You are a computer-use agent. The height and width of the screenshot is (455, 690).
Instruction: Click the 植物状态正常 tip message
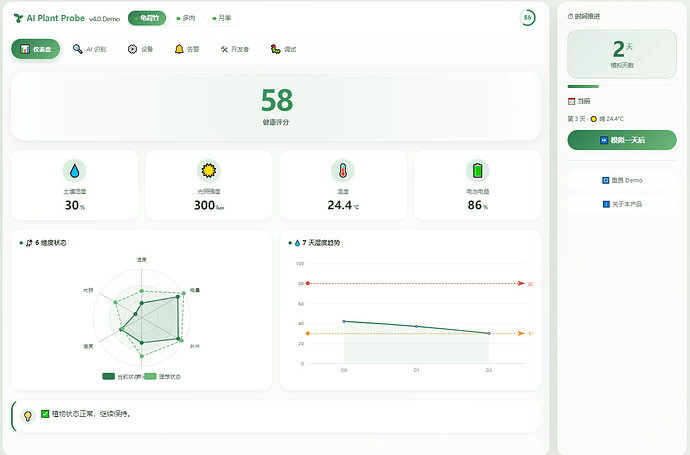pyautogui.click(x=91, y=414)
